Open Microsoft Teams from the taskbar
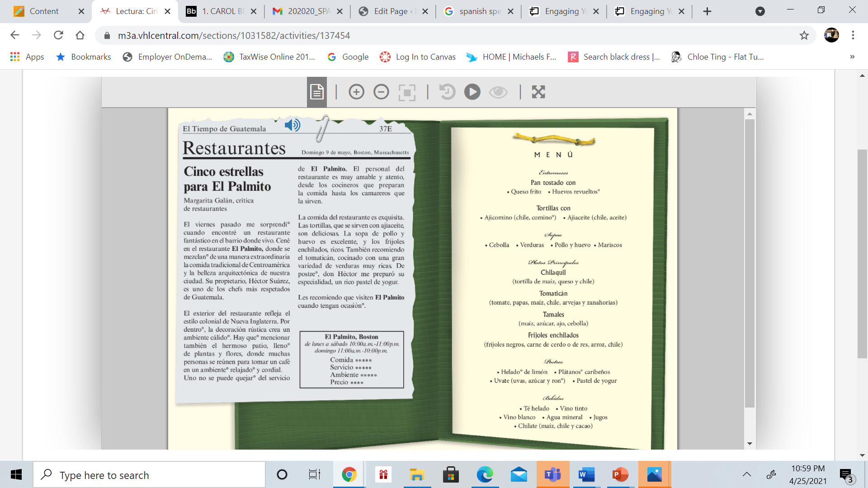868x488 pixels. click(x=552, y=475)
